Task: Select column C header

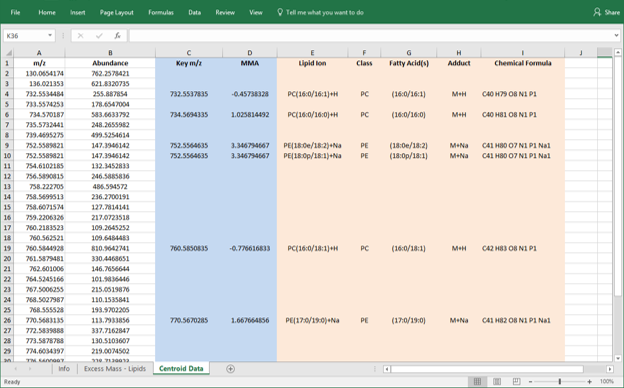Action: (x=189, y=53)
